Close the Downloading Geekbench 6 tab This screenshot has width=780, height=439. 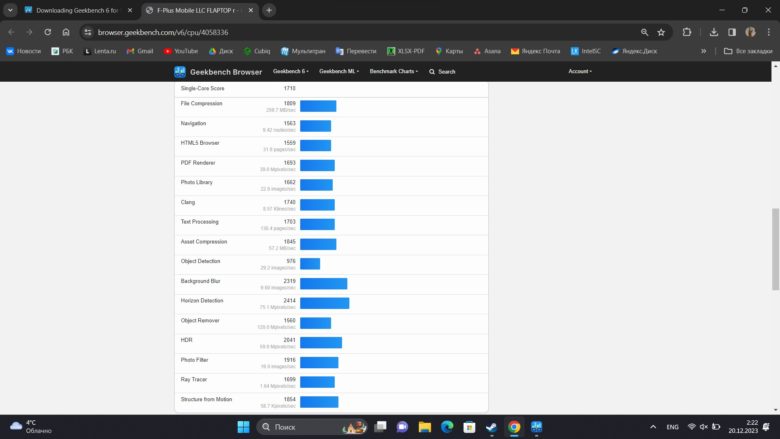point(130,10)
